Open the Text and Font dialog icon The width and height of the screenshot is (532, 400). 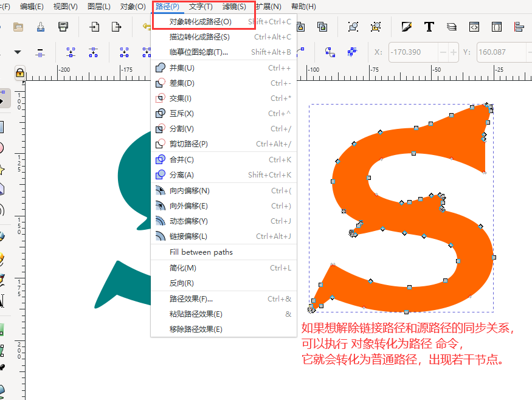click(429, 27)
